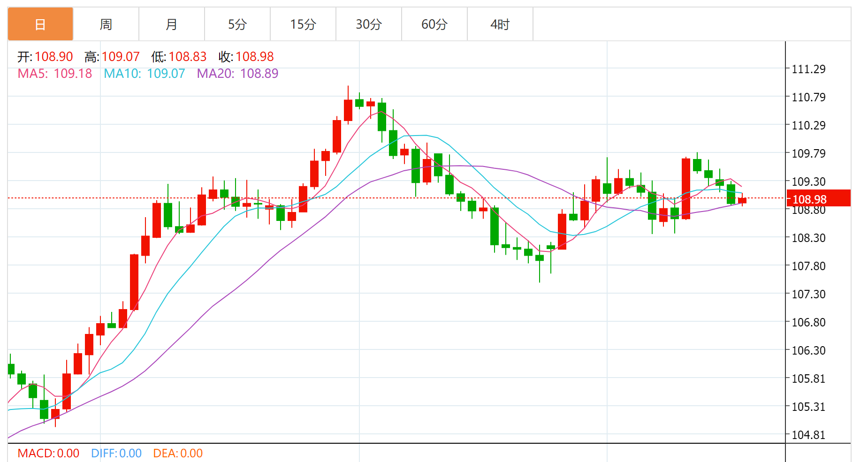Click the 106.80 price axis label
This screenshot has height=462, width=868.
(x=808, y=323)
